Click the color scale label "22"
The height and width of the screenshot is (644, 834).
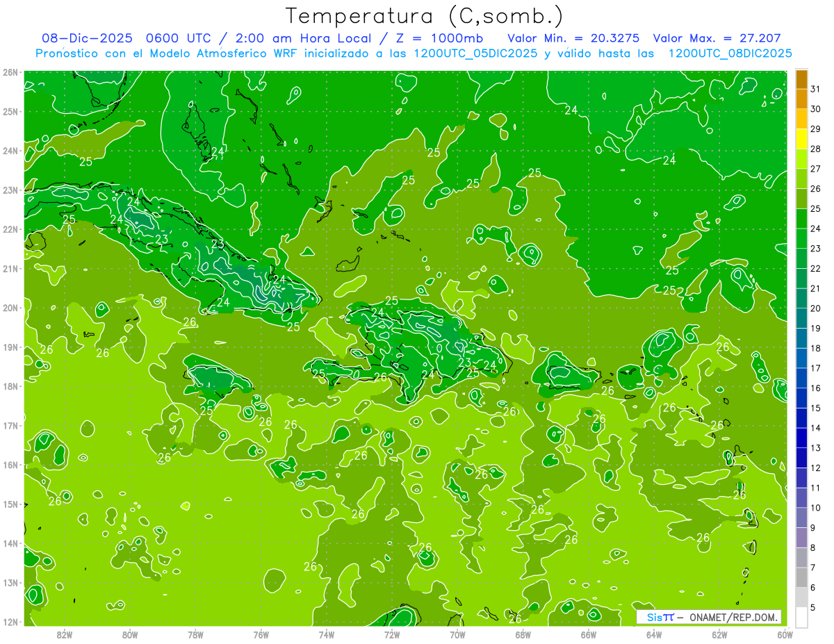815,268
